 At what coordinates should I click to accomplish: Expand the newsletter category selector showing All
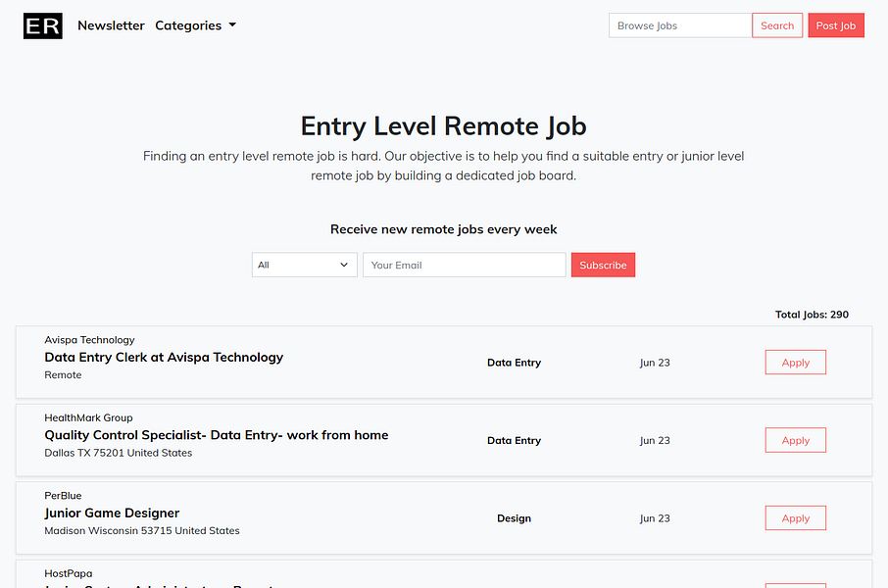coord(304,265)
